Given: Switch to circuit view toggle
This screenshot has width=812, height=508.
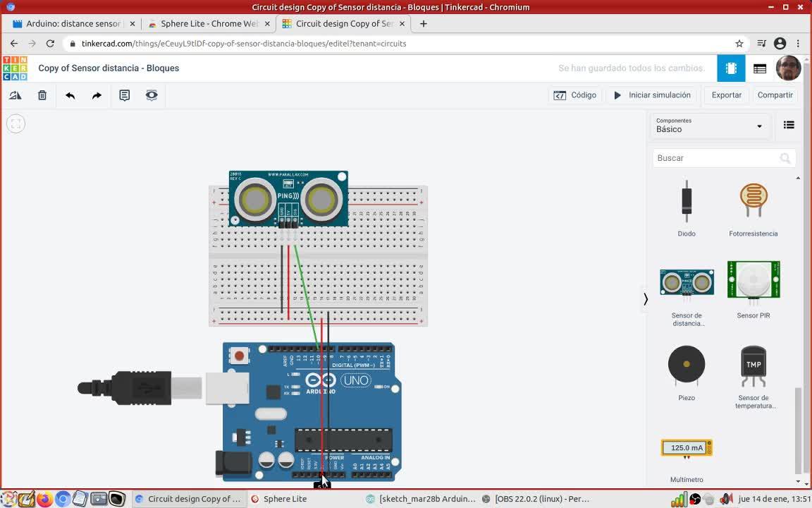Looking at the screenshot, I should pos(731,68).
